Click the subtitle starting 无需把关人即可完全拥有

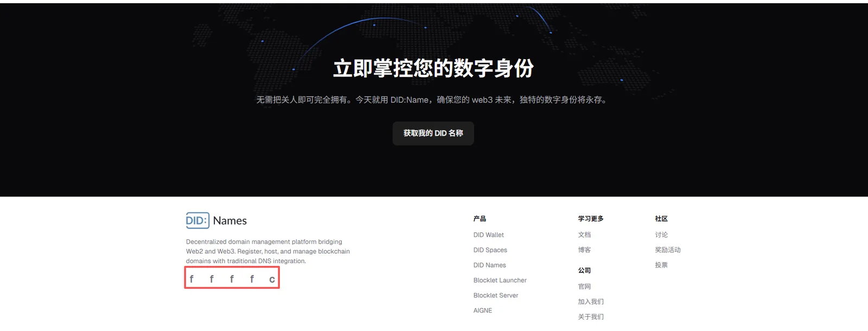[432, 100]
